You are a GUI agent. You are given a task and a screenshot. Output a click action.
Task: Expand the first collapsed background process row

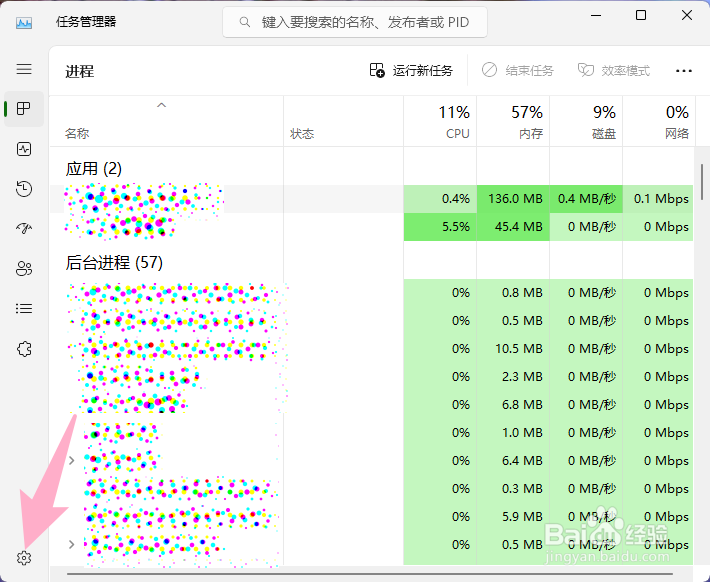point(71,460)
